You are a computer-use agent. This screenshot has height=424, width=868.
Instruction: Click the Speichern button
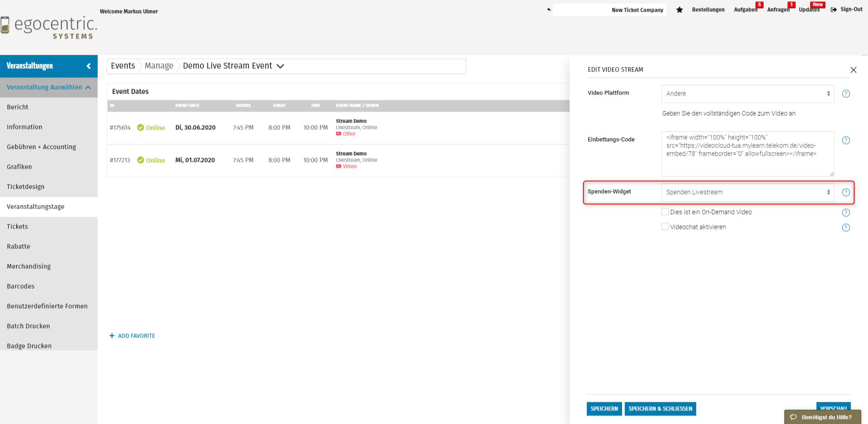coord(604,409)
